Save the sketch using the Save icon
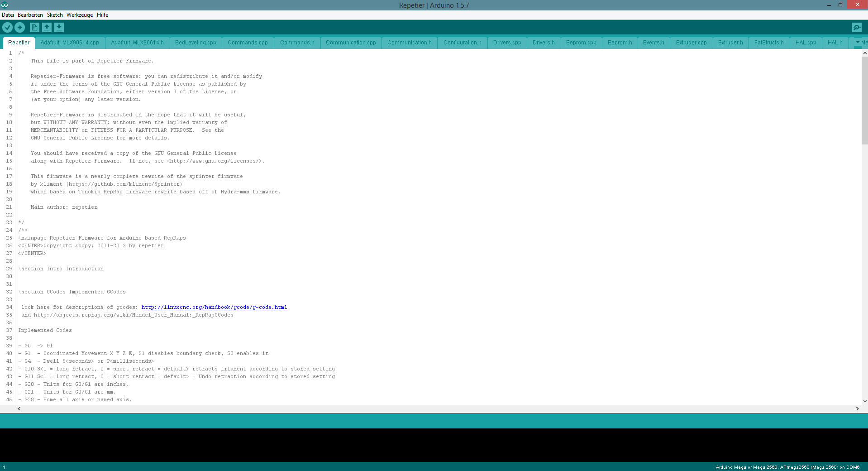This screenshot has height=471, width=868. click(x=59, y=28)
